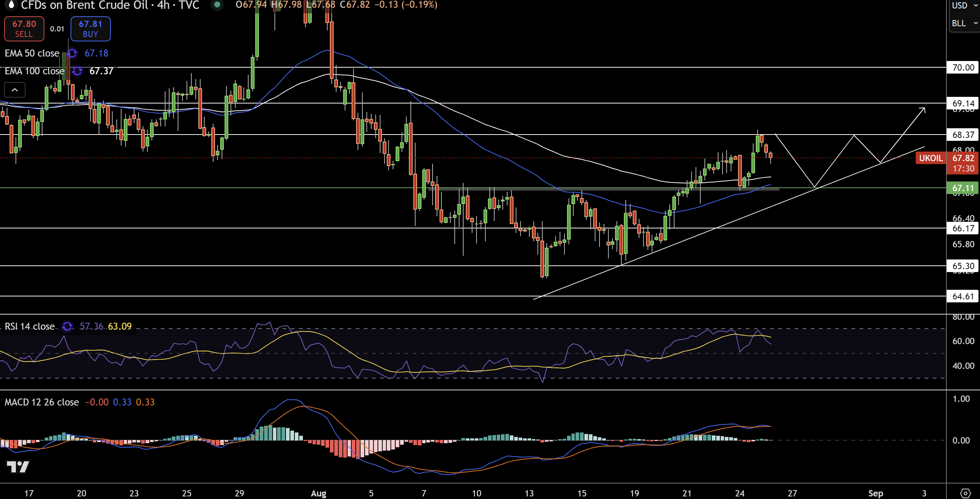Image resolution: width=980 pixels, height=499 pixels.
Task: Select the RSI 14 close legend label
Action: 30,327
